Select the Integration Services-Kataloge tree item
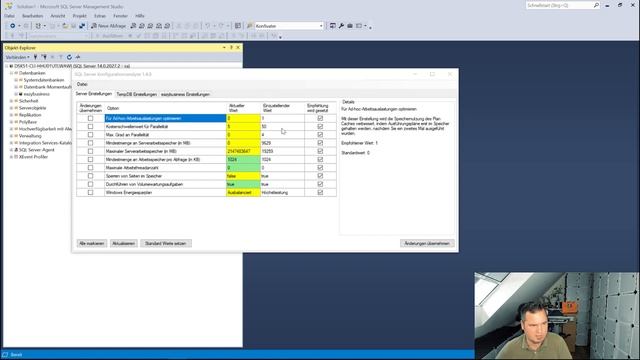 [x=45, y=143]
